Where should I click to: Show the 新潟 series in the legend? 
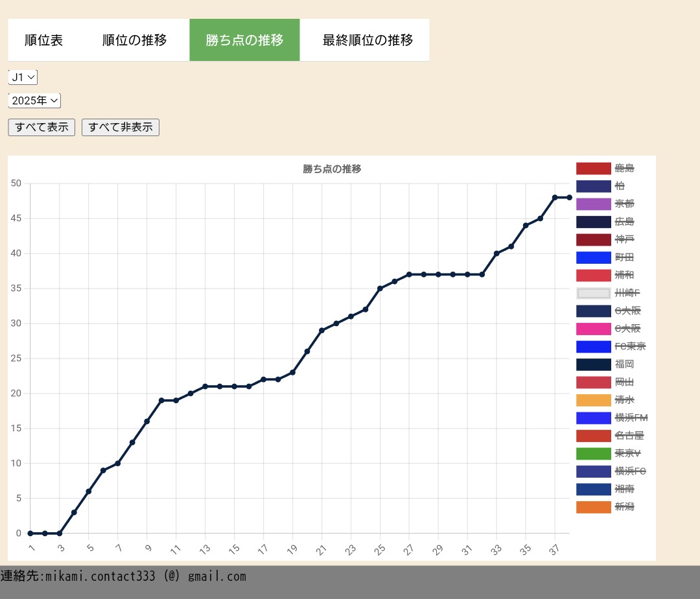pyautogui.click(x=624, y=507)
